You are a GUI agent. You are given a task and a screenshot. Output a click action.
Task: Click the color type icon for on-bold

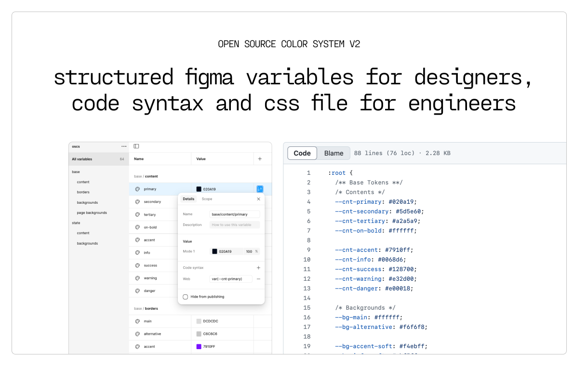[137, 227]
